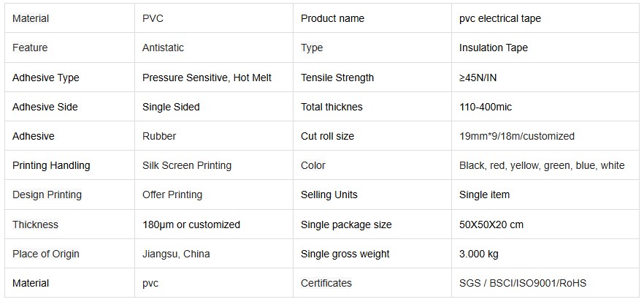Click the '3.000 kg' weight value
Viewport: 644px width, 302px height.
[479, 254]
